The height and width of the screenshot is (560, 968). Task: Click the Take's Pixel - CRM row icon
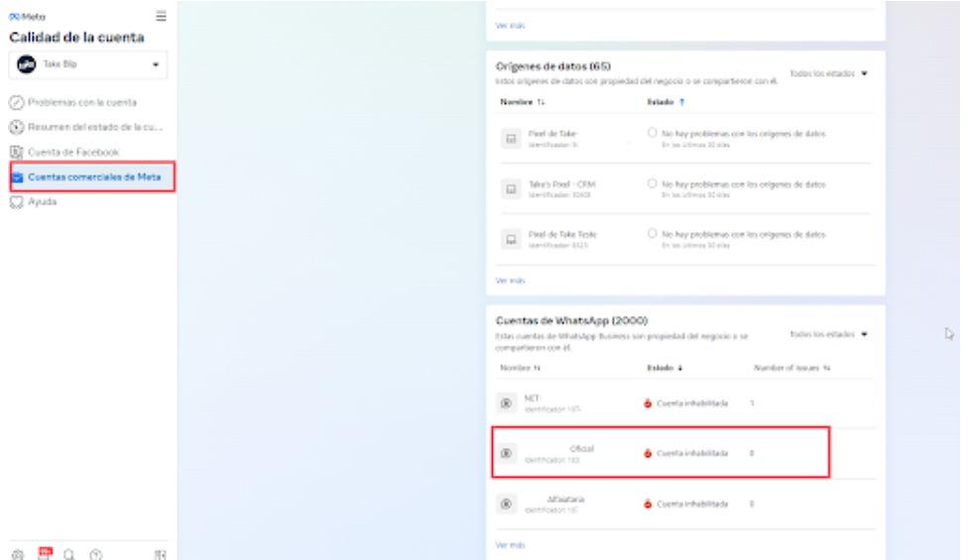tap(511, 189)
